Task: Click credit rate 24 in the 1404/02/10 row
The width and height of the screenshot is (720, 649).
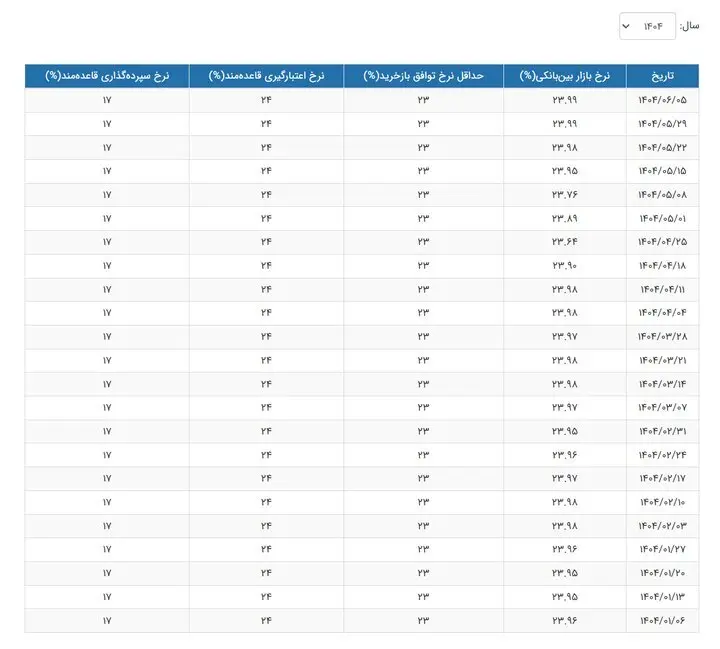Action: pyautogui.click(x=266, y=502)
